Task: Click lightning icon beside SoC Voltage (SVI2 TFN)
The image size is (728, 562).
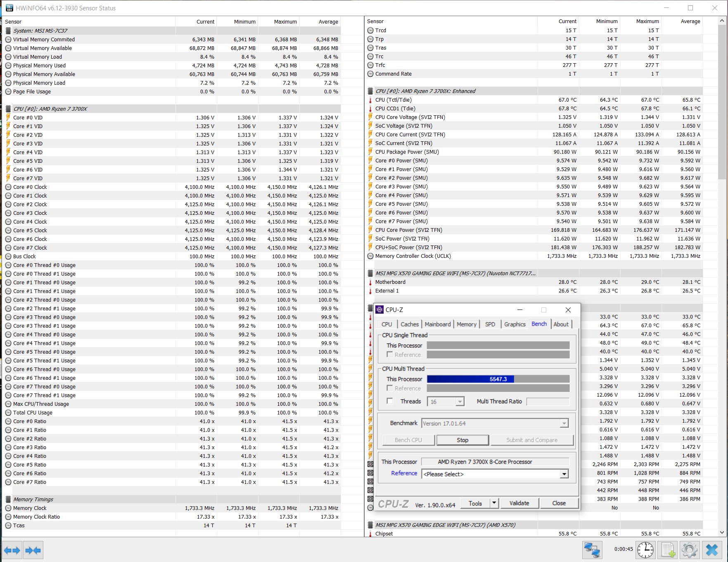Action: click(x=370, y=126)
